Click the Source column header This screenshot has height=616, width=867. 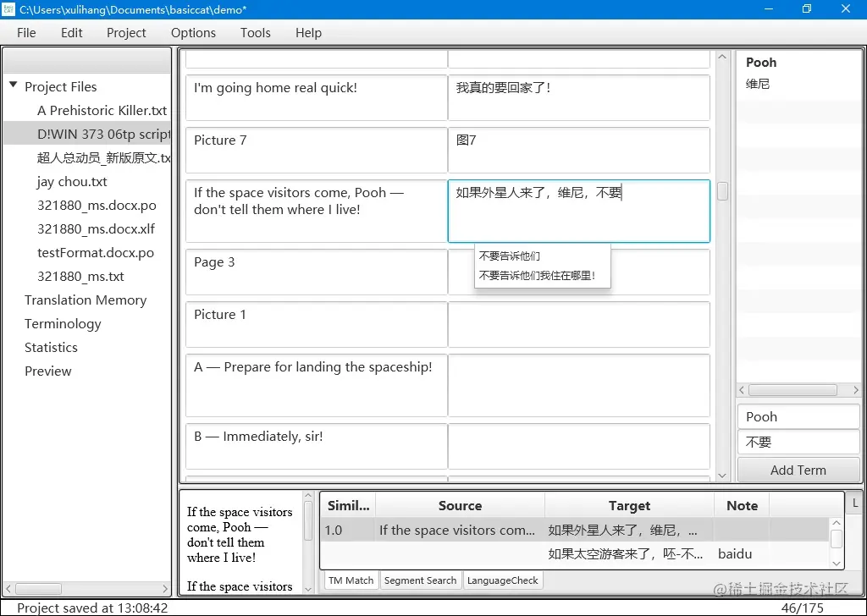(460, 505)
